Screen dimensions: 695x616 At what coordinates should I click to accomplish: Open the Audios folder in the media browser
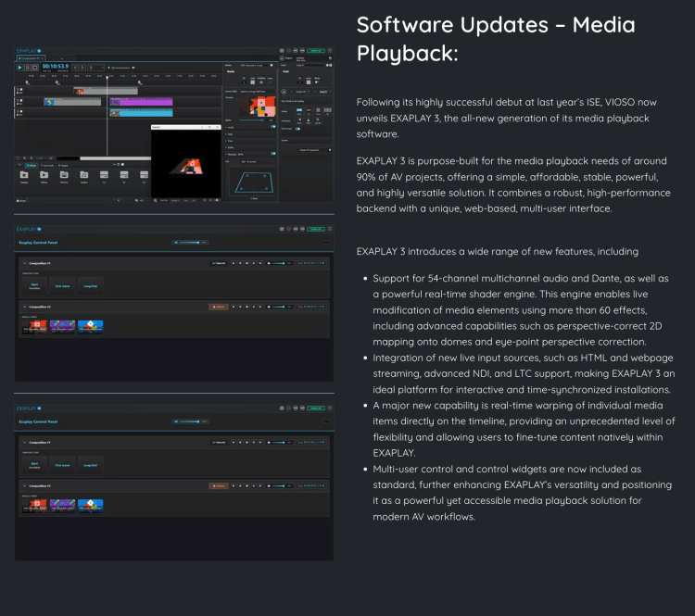point(84,175)
